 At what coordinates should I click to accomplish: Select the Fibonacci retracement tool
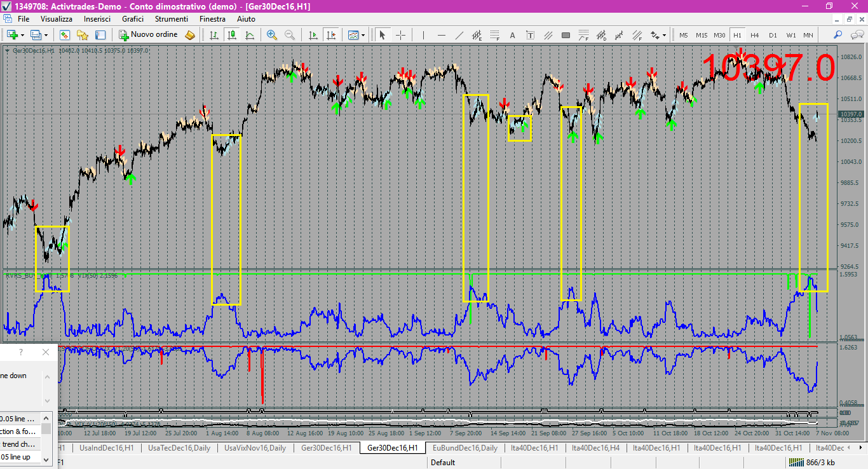[495, 35]
